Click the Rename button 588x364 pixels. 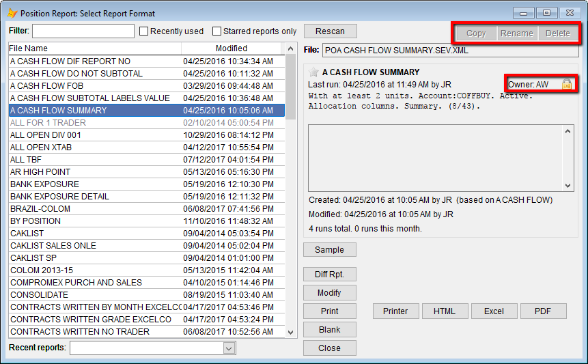point(517,33)
